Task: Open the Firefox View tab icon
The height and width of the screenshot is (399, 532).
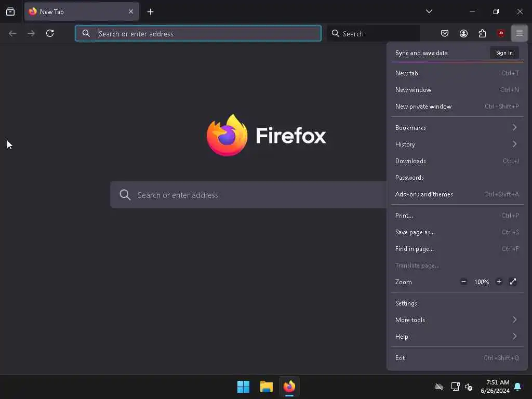Action: coord(10,12)
